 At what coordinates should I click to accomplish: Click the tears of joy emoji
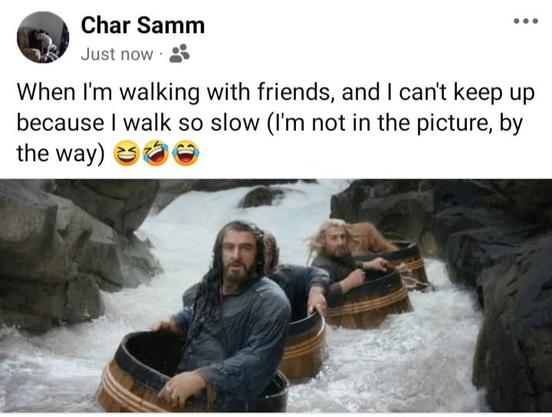(x=186, y=152)
